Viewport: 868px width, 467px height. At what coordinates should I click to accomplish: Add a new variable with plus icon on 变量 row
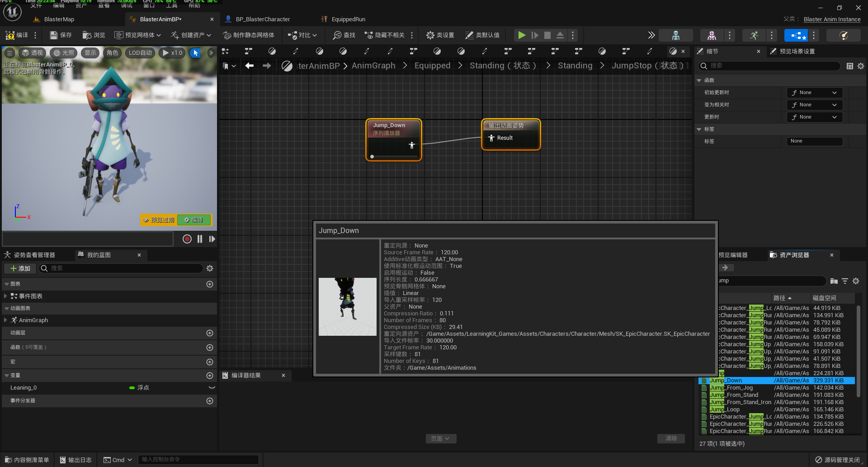(x=210, y=376)
